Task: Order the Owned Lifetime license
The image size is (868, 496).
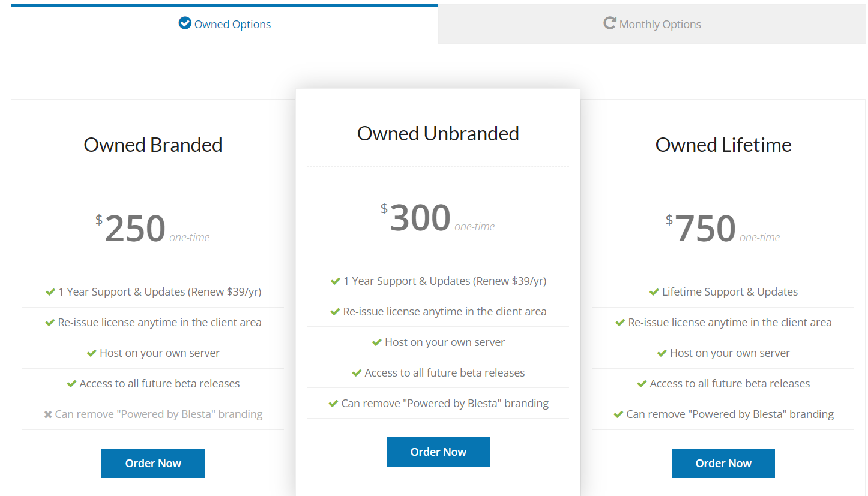Action: click(723, 463)
